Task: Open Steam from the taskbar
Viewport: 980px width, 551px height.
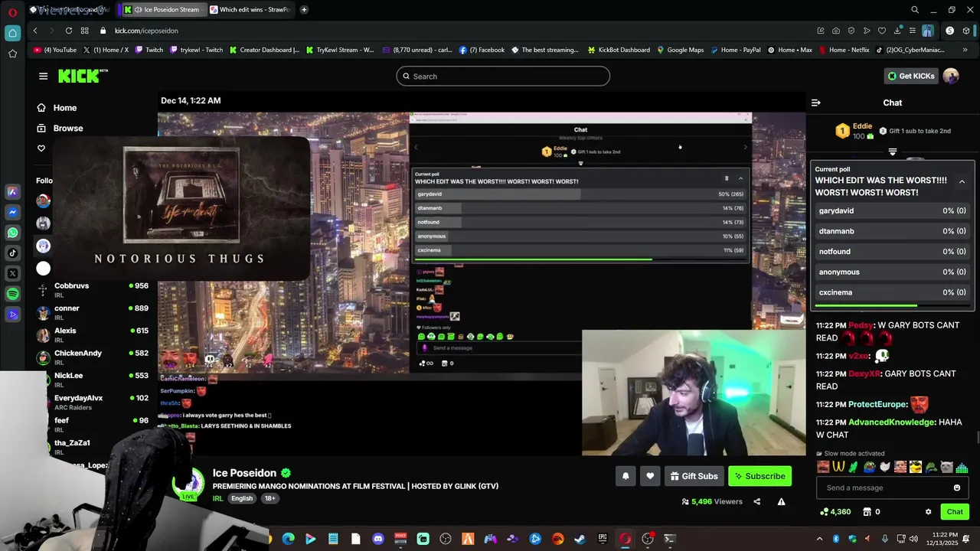Action: [580, 539]
